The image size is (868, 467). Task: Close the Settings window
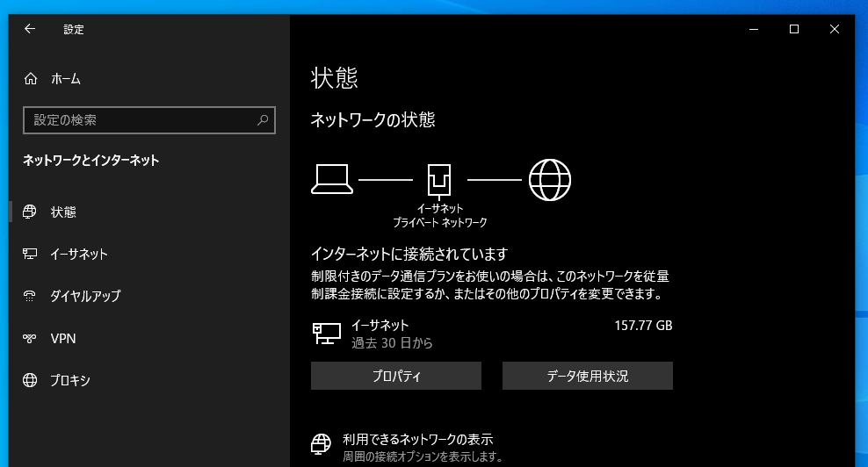(x=835, y=29)
